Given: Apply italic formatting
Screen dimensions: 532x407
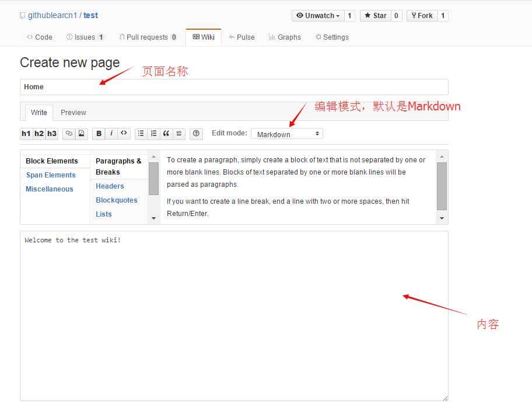Looking at the screenshot, I should pyautogui.click(x=111, y=134).
